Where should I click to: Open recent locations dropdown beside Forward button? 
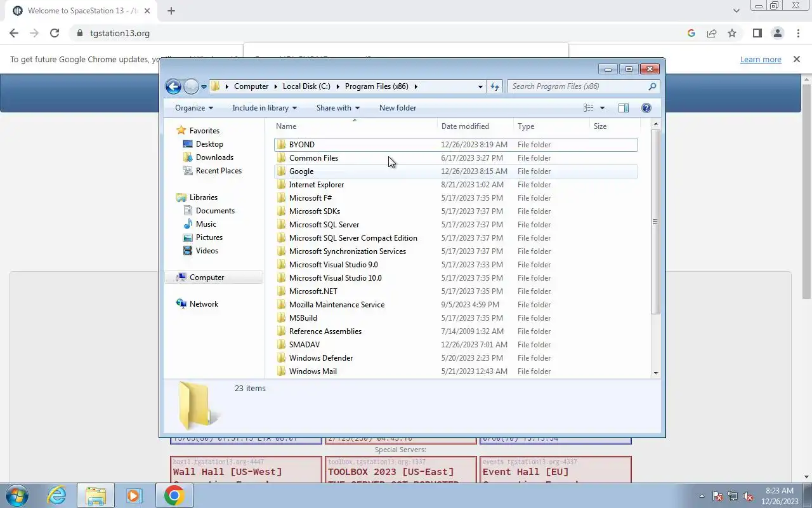click(204, 87)
